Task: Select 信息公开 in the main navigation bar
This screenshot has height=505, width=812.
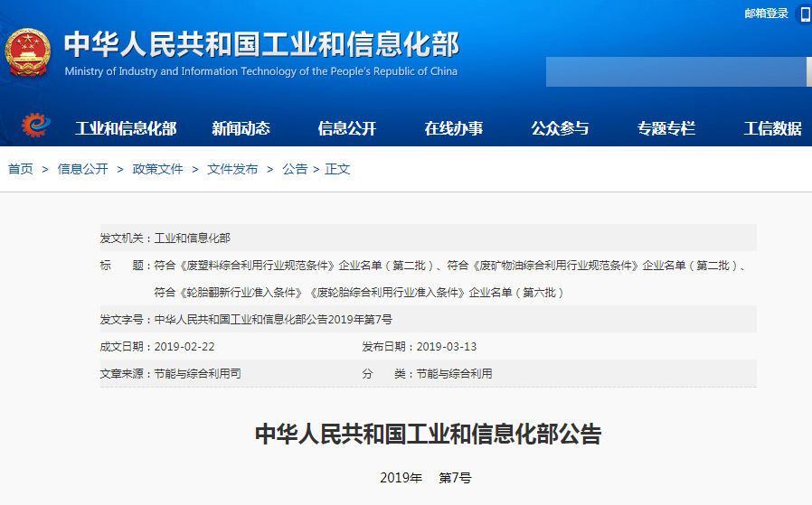Action: coord(347,128)
